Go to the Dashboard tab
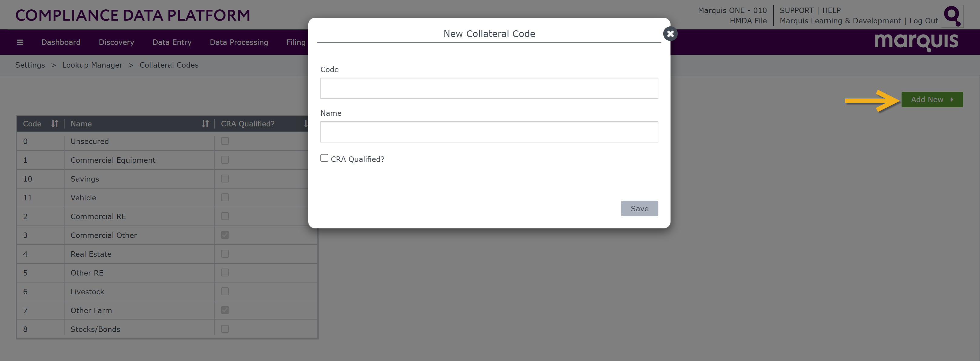 pos(61,42)
